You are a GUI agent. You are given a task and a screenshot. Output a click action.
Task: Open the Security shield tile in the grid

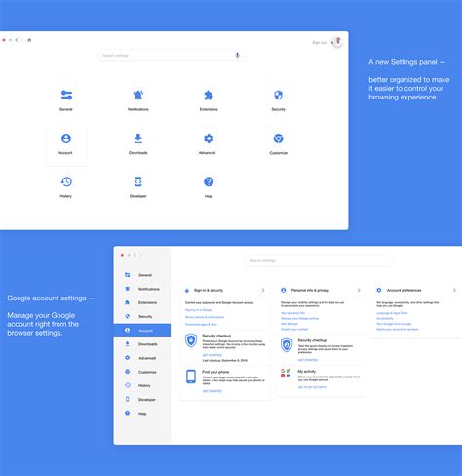pos(278,100)
